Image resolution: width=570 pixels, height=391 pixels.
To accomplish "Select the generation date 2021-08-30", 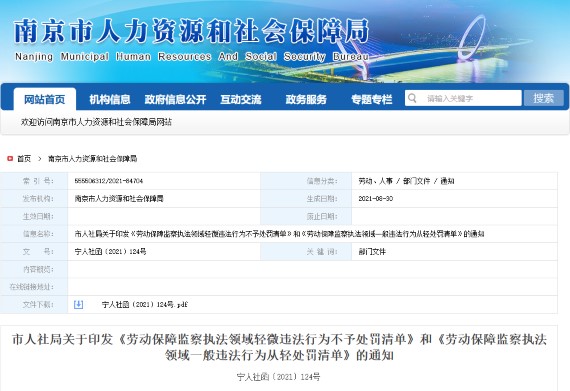I will [376, 198].
